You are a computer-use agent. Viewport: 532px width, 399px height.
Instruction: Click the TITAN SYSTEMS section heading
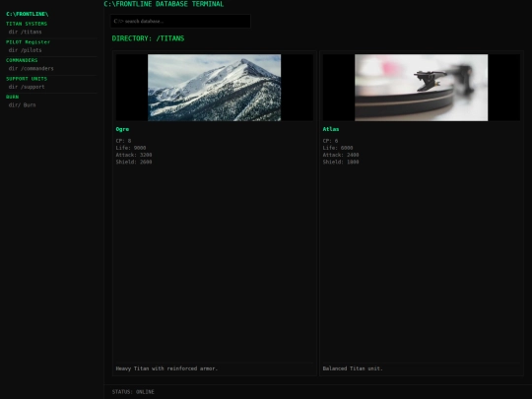click(x=27, y=24)
